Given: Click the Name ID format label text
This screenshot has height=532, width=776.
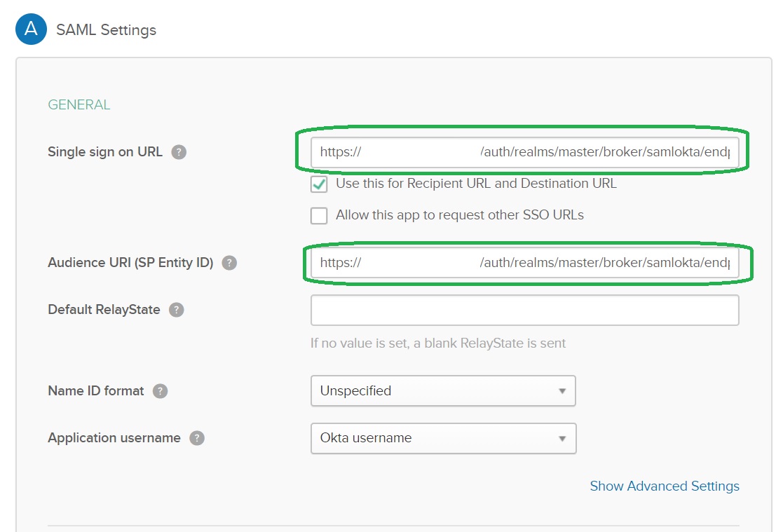Looking at the screenshot, I should [96, 391].
